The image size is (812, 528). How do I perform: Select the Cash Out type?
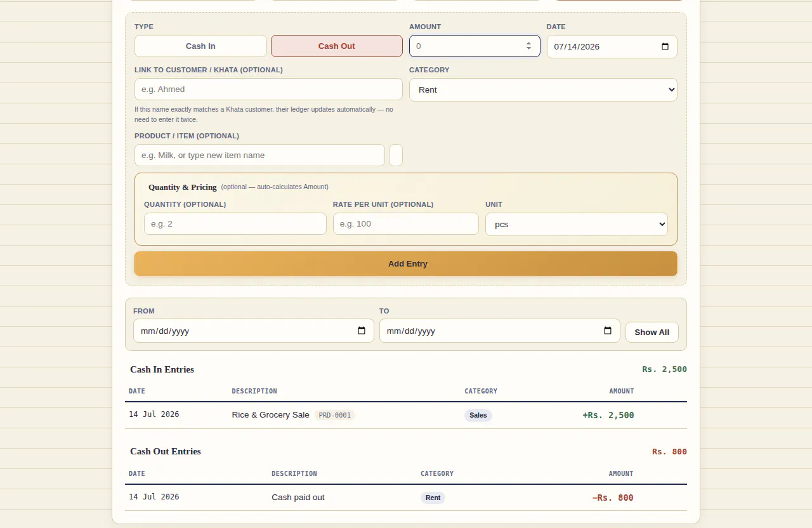pyautogui.click(x=337, y=46)
